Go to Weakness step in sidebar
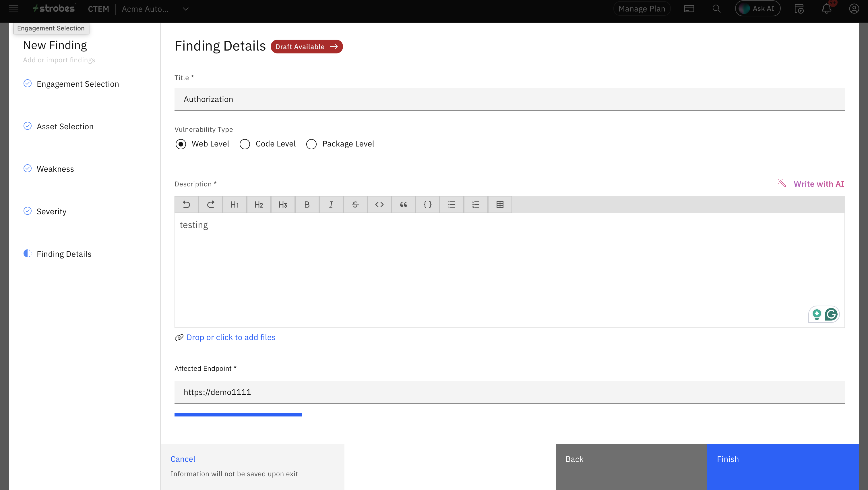868x490 pixels. (x=55, y=169)
